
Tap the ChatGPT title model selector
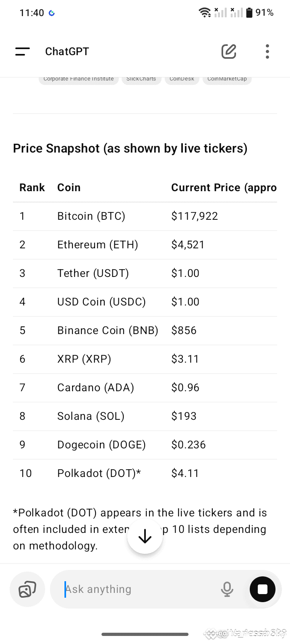coord(67,52)
